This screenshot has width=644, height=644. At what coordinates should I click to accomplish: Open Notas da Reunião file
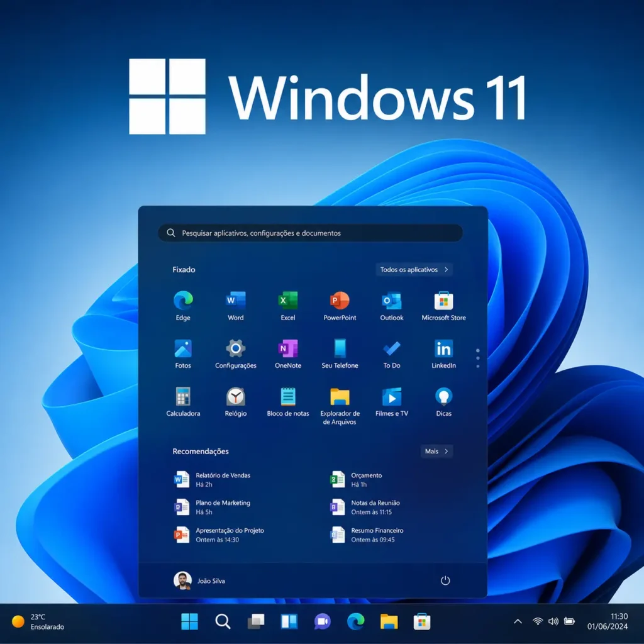(365, 507)
